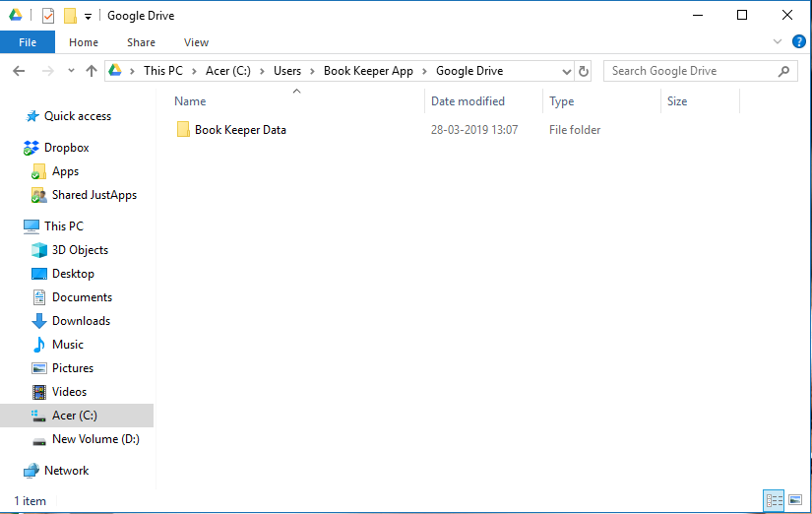Click the Properties checkmark quick access icon
Screen dimensions: 812x514
48,16
